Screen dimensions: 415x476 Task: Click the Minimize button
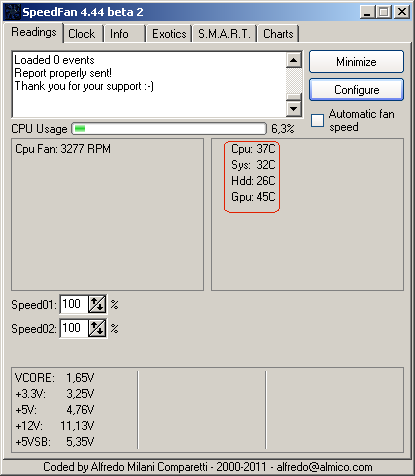pos(356,62)
